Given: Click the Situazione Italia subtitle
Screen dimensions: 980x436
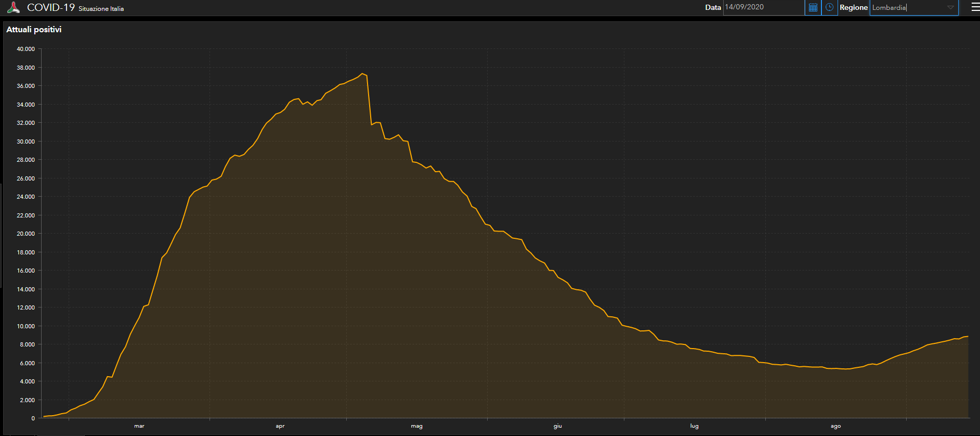Looking at the screenshot, I should coord(101,9).
